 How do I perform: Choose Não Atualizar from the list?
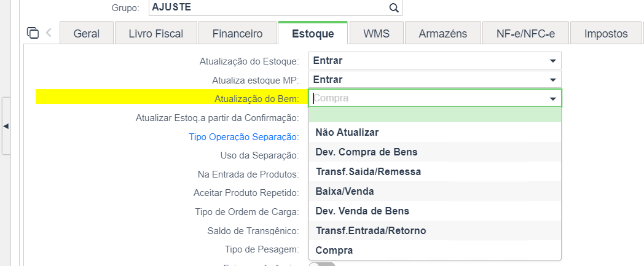(x=435, y=132)
